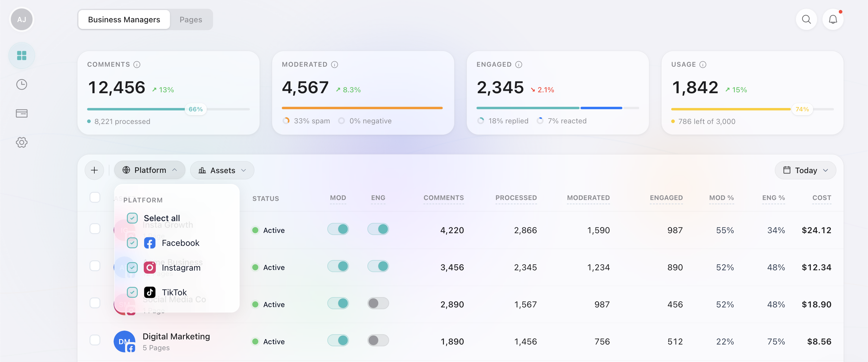Switch to the Pages tab

pos(191,19)
